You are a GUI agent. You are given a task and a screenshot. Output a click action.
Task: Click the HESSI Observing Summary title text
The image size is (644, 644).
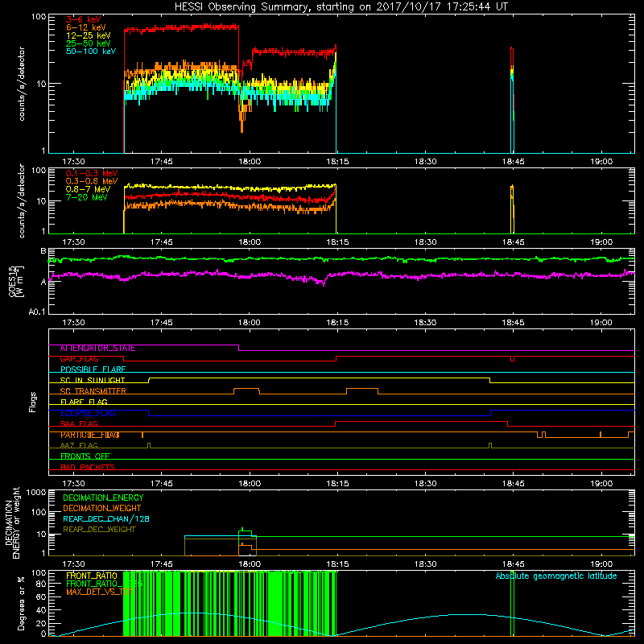click(x=341, y=7)
